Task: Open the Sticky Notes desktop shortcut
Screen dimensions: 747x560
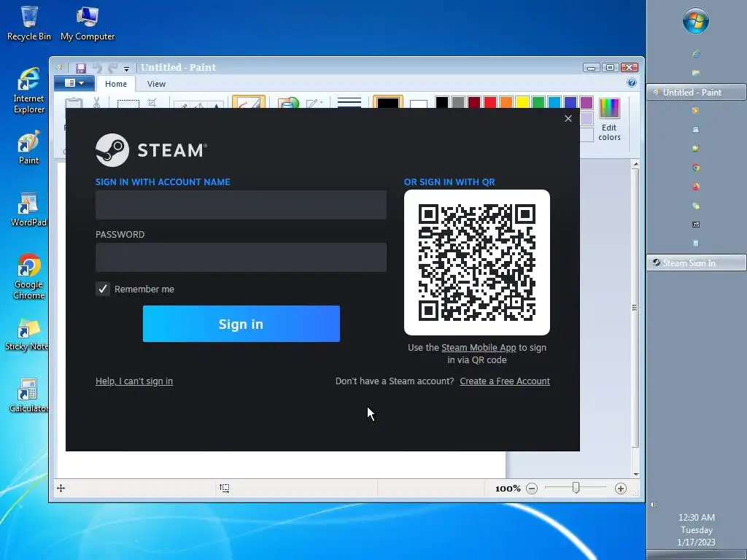Action: pyautogui.click(x=27, y=333)
